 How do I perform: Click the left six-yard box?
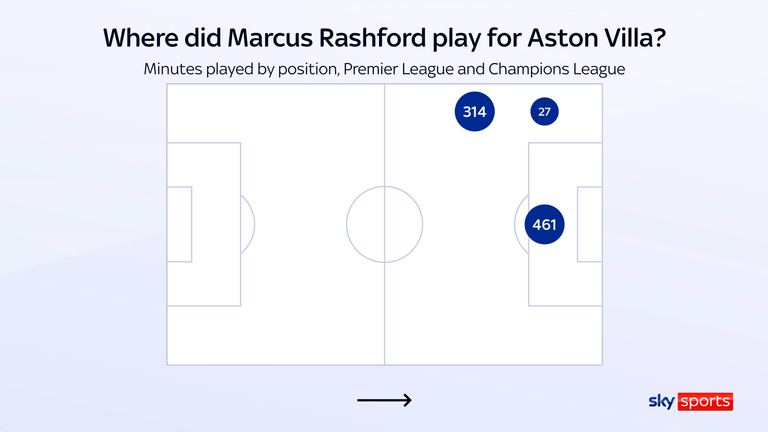tap(179, 224)
